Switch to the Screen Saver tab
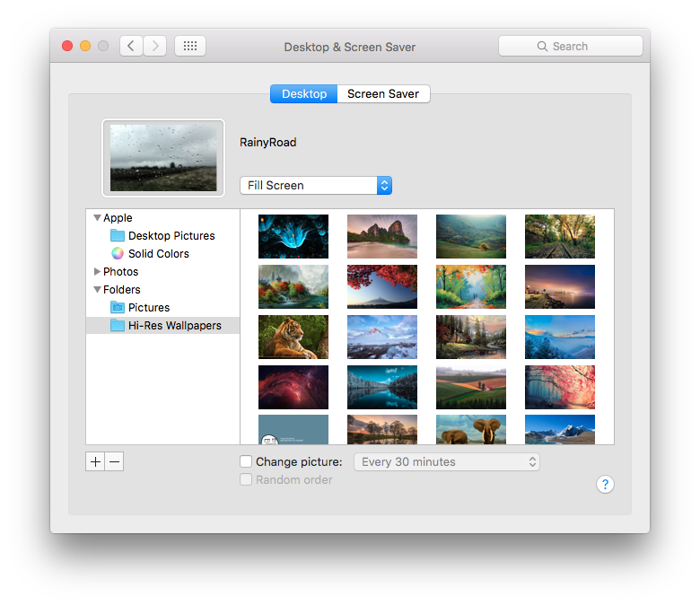This screenshot has height=605, width=700. [x=383, y=93]
